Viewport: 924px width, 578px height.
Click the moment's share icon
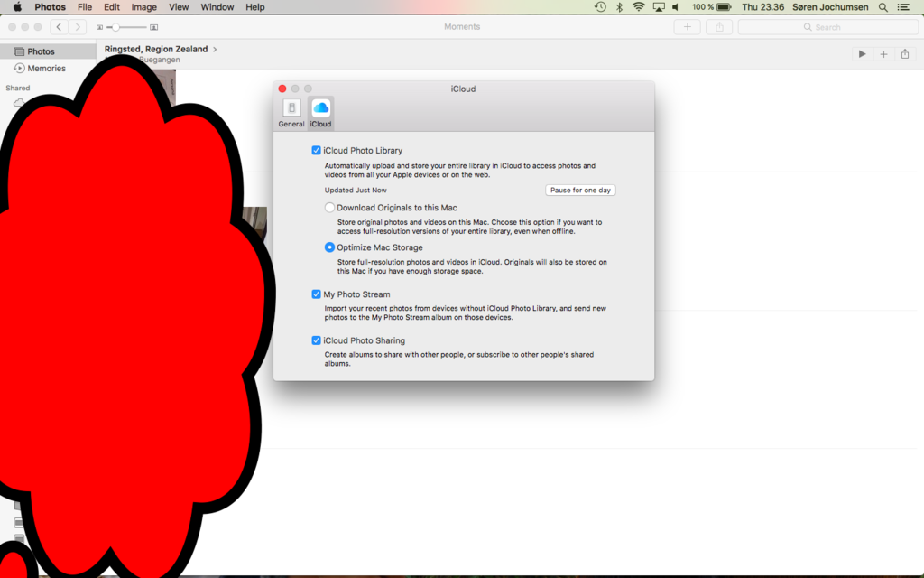click(x=904, y=54)
